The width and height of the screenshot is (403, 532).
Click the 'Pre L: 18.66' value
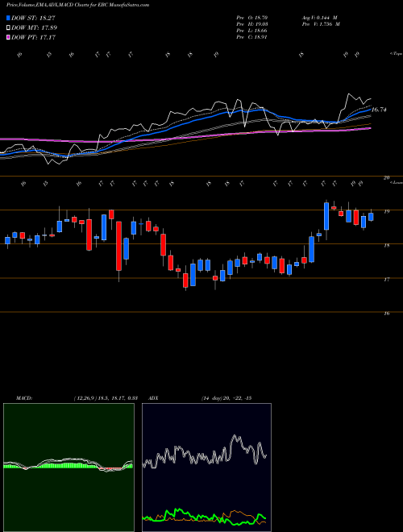tap(252, 31)
